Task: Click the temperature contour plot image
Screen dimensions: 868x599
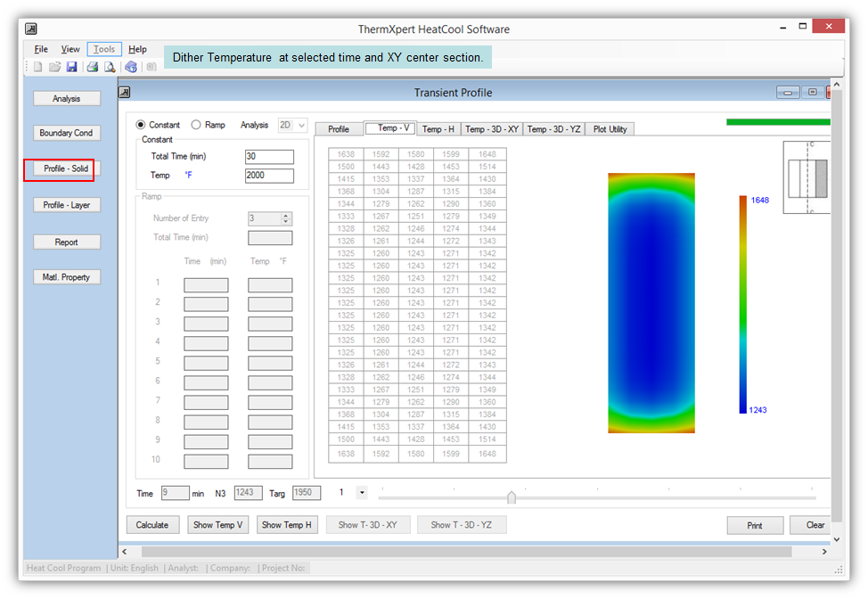Action: (651, 303)
